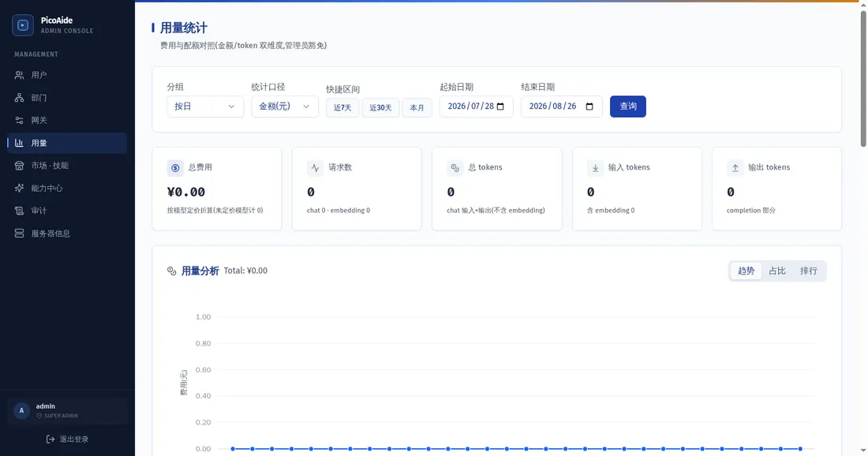This screenshot has width=868, height=456.
Task: Click the admin avatar icon
Action: 21,410
